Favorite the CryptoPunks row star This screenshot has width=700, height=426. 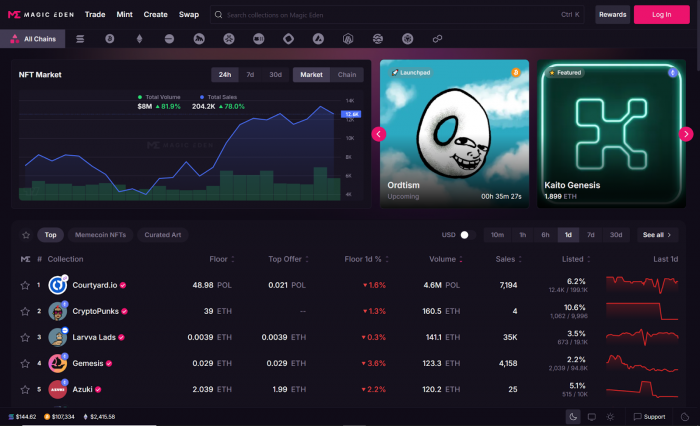25,311
